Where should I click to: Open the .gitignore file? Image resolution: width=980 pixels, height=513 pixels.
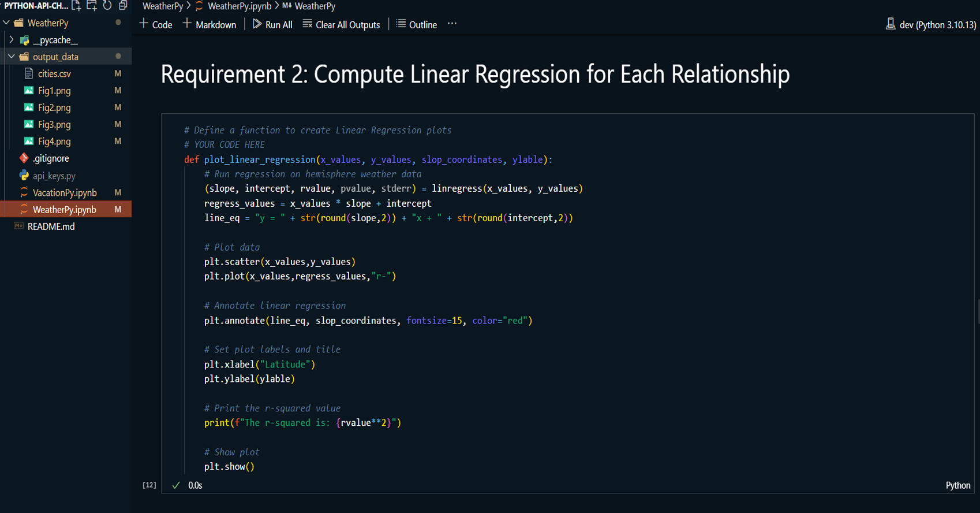pos(51,158)
